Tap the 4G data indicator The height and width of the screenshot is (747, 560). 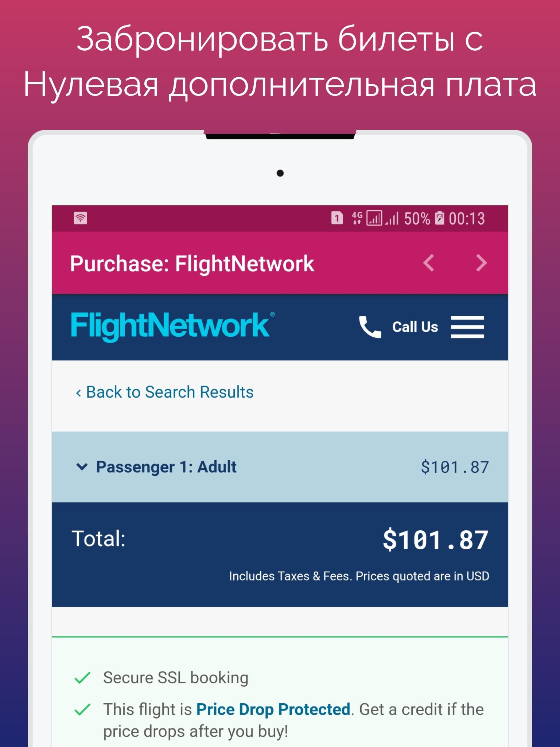click(x=357, y=218)
